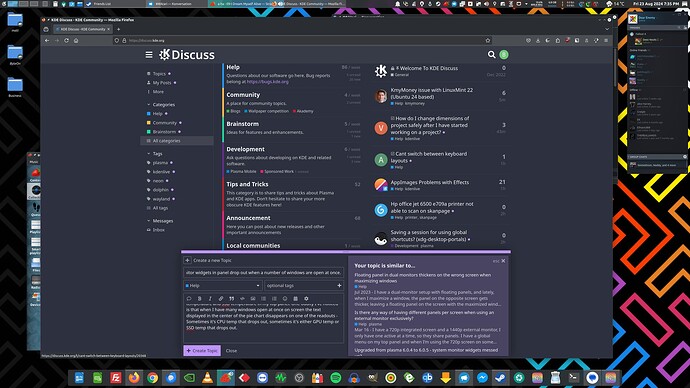Click into the topic body text area
This screenshot has width=690, height=388.
[x=263, y=323]
